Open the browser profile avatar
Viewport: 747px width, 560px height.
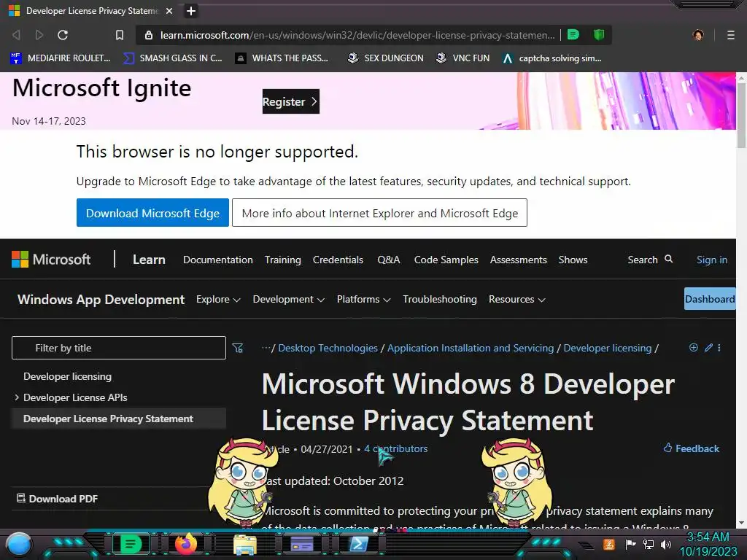[698, 35]
